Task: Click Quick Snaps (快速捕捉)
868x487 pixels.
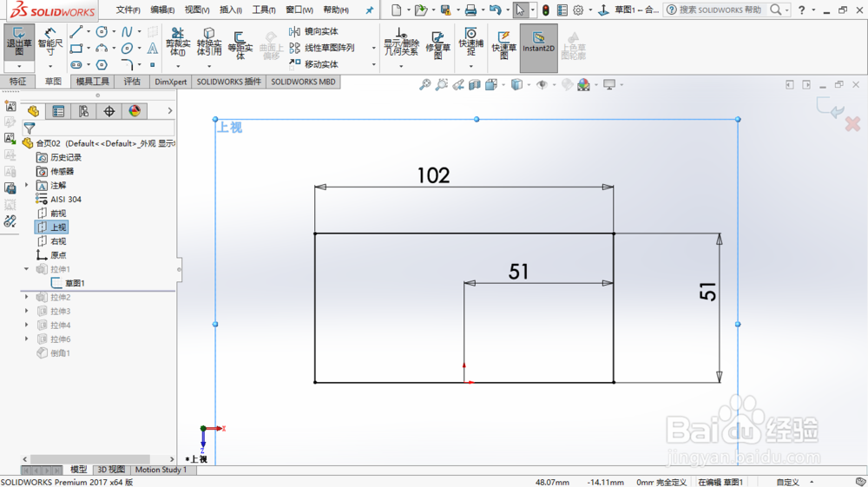Action: (x=470, y=42)
